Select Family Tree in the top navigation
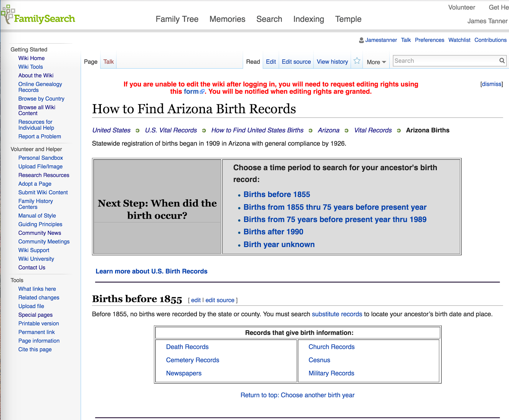 coord(177,19)
